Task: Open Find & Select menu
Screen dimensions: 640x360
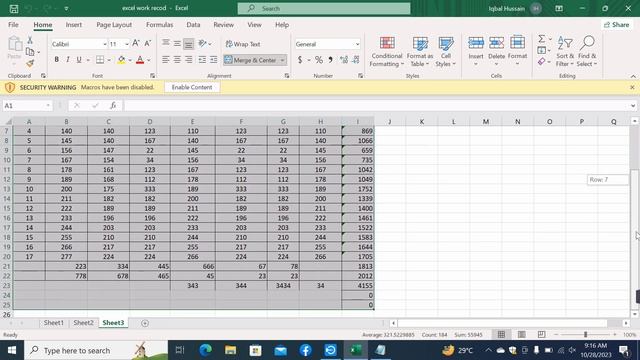Action: (x=587, y=51)
